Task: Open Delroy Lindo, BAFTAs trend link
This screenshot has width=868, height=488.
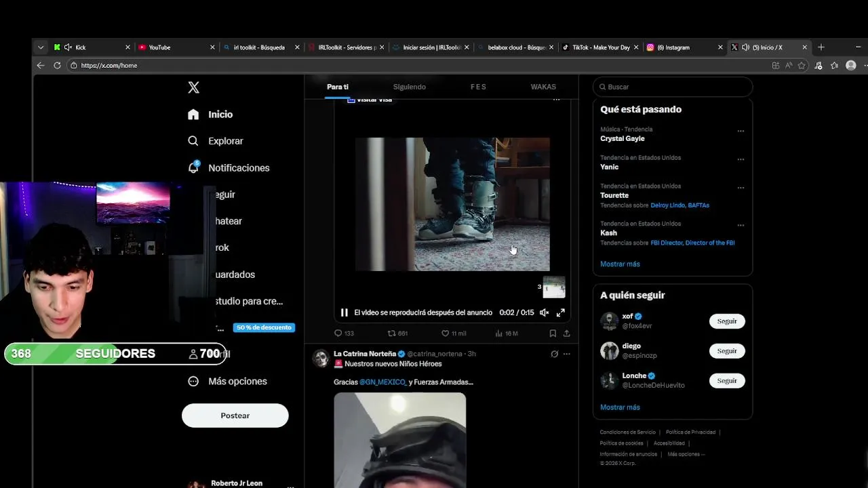Action: click(x=679, y=205)
